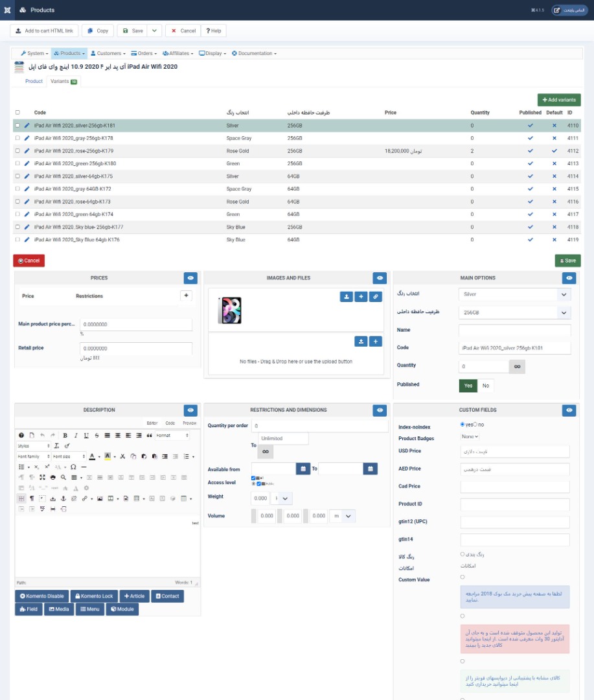Click red Cancel button under variants
This screenshot has height=700, width=594.
[29, 261]
